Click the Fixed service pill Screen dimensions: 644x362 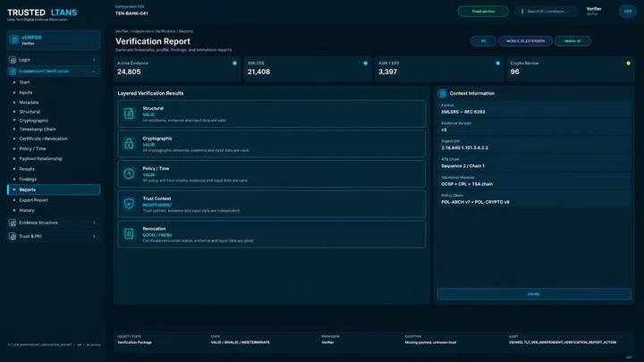pyautogui.click(x=483, y=12)
